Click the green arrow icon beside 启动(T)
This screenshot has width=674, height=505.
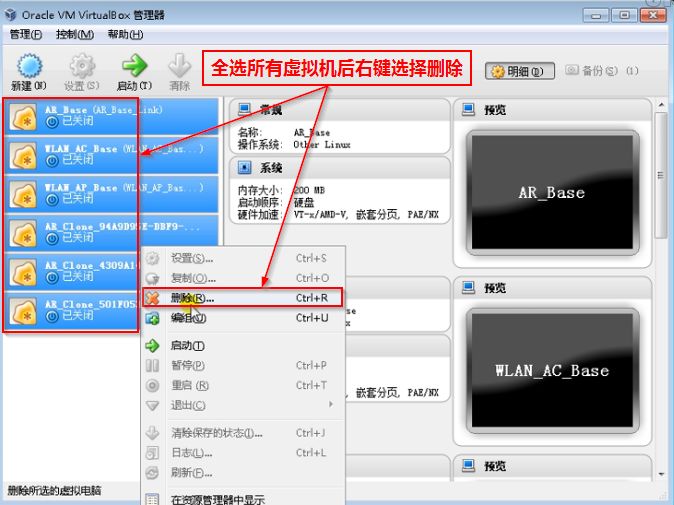(x=153, y=346)
